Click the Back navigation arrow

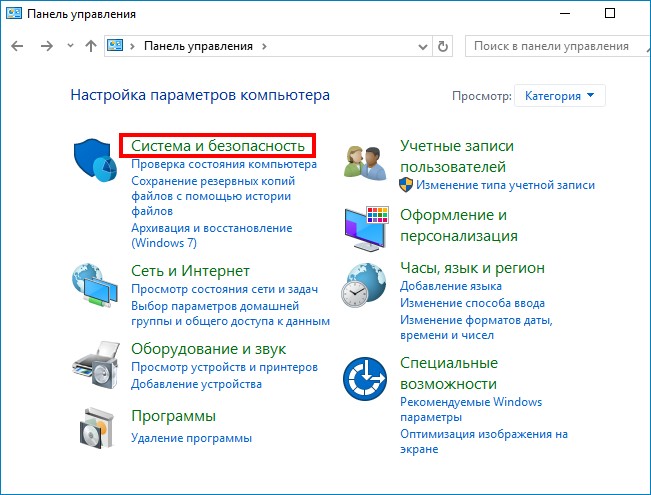click(17, 46)
